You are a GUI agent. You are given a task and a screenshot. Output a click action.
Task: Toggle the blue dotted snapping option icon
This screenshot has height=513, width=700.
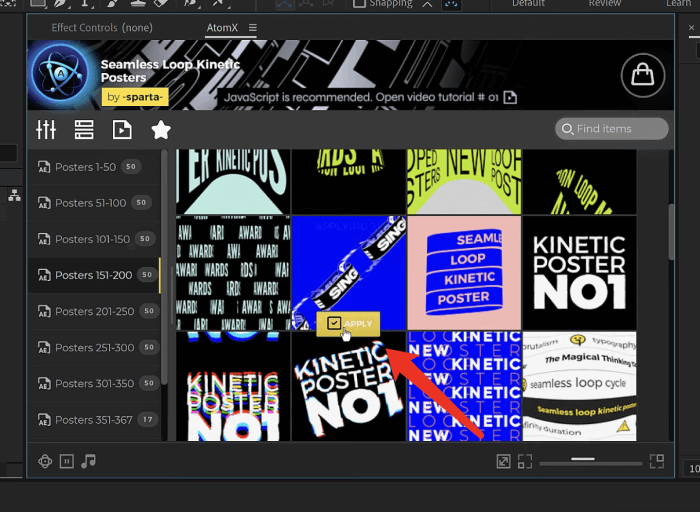451,4
